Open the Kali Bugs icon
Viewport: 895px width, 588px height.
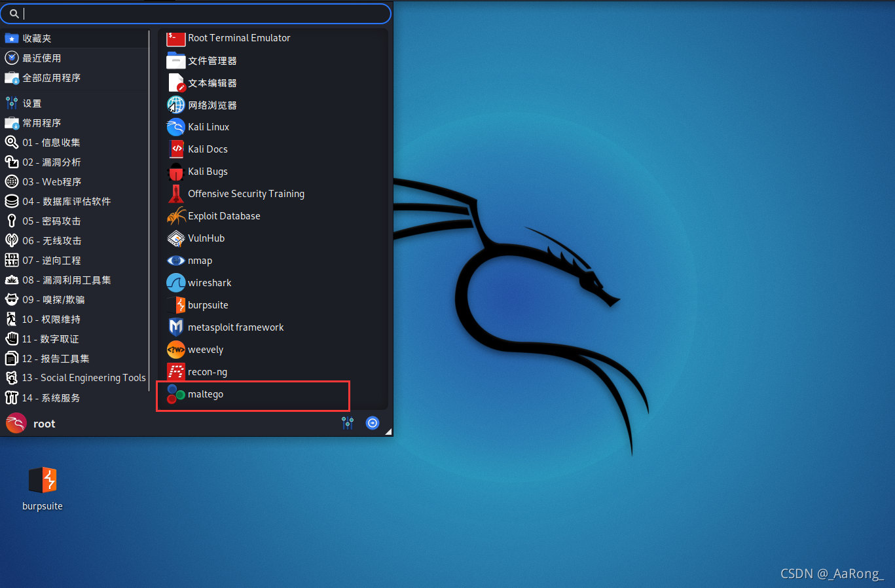[175, 172]
